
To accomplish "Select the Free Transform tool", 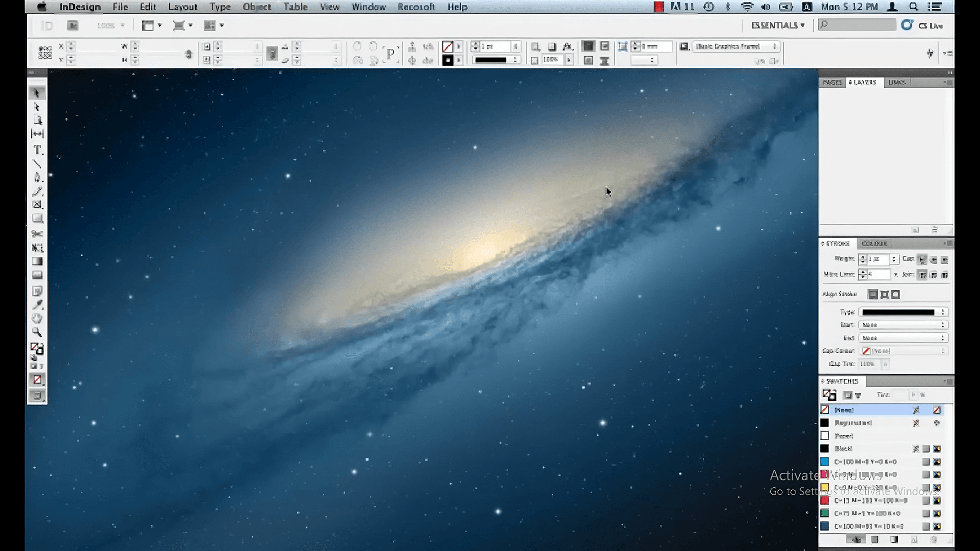I will [37, 248].
